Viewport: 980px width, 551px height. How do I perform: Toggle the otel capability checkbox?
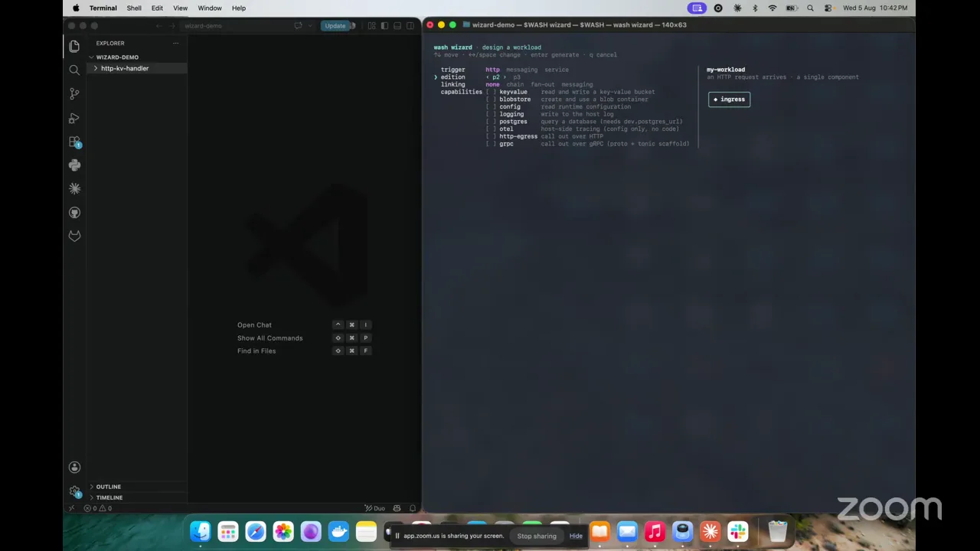pos(491,129)
